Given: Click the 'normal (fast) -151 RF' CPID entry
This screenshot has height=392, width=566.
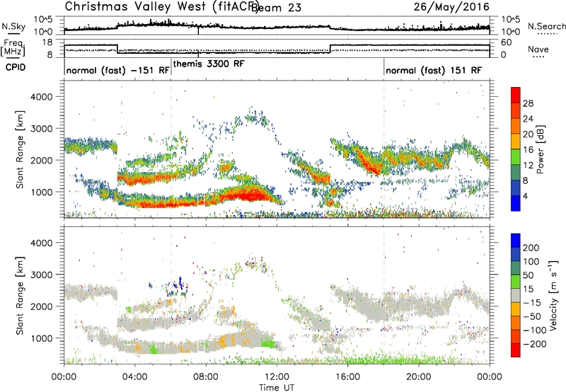Looking at the screenshot, I should pyautogui.click(x=117, y=70).
